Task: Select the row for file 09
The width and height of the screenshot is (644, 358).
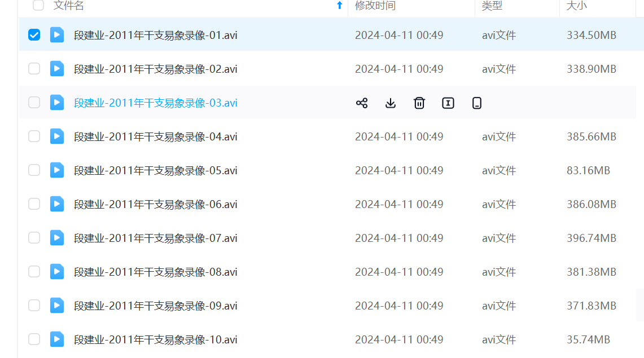Action: click(34, 306)
